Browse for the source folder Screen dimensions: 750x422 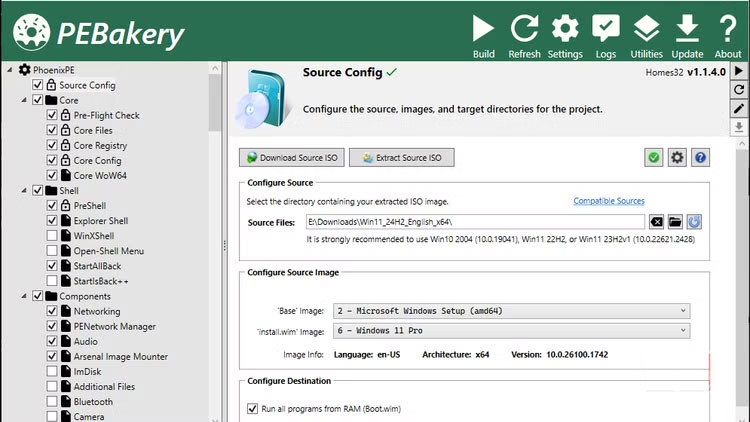(675, 222)
